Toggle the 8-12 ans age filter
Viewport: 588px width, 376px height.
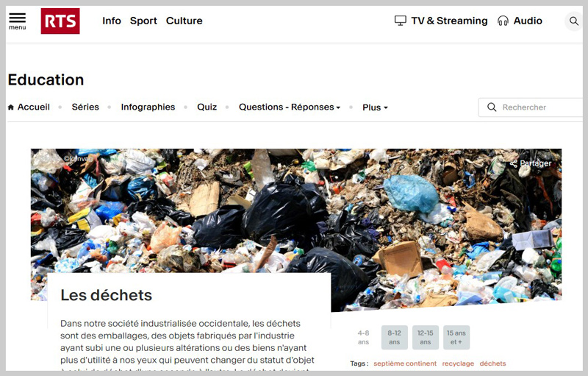(395, 338)
